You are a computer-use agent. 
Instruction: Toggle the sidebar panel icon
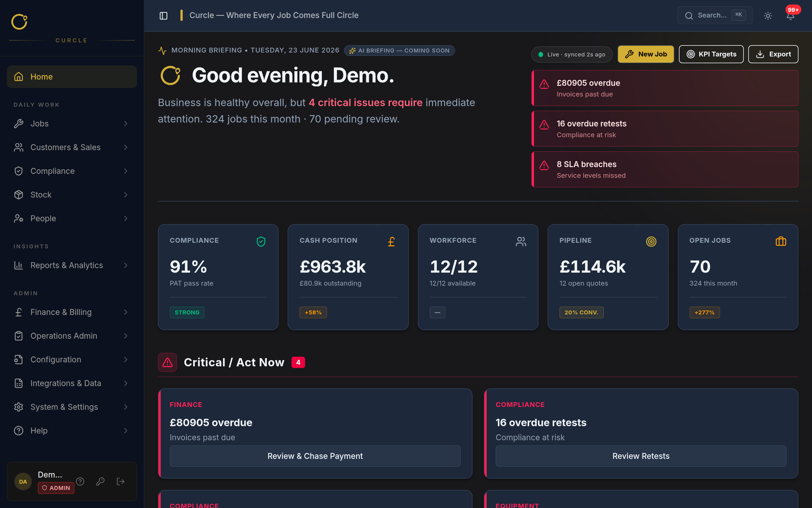pyautogui.click(x=164, y=16)
